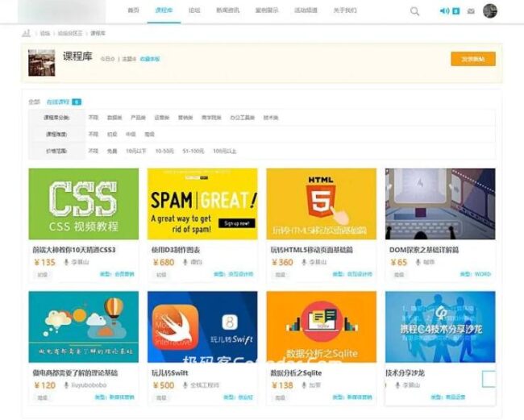Click microphone icon beside ¥65 price
The image size is (524, 420).
coord(418,262)
